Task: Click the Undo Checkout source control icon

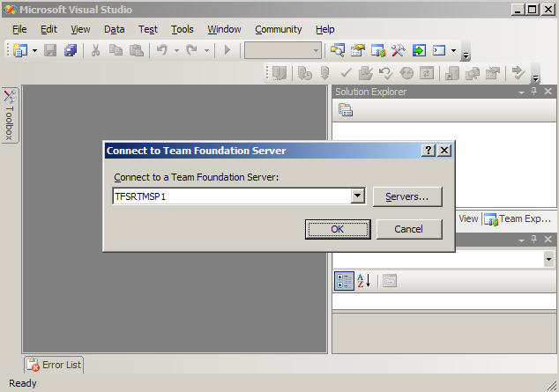Action: pos(385,73)
